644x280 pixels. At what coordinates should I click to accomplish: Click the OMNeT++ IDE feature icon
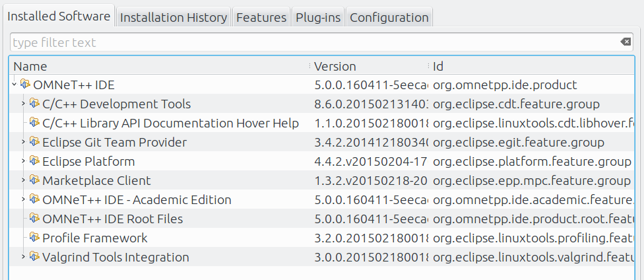pyautogui.click(x=26, y=85)
